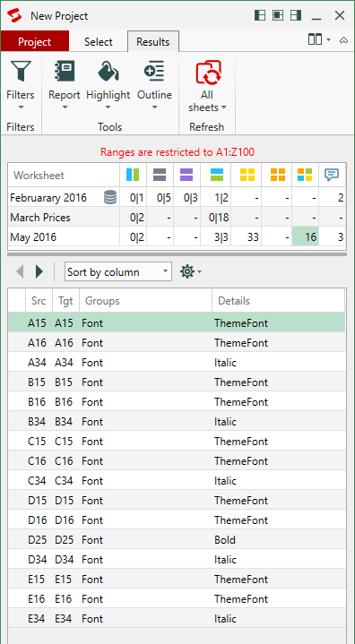Dock the pane to the left
Viewport: 355px width, 644px height.
[260, 15]
